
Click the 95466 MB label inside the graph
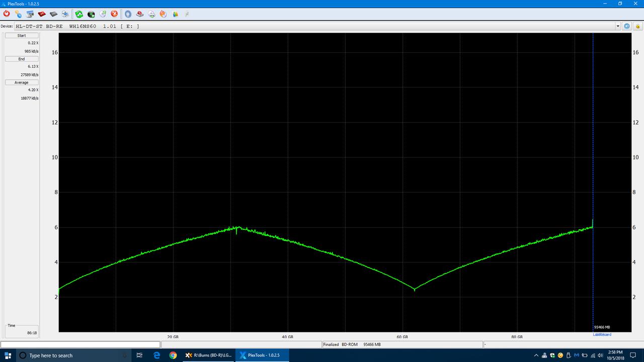[602, 327]
